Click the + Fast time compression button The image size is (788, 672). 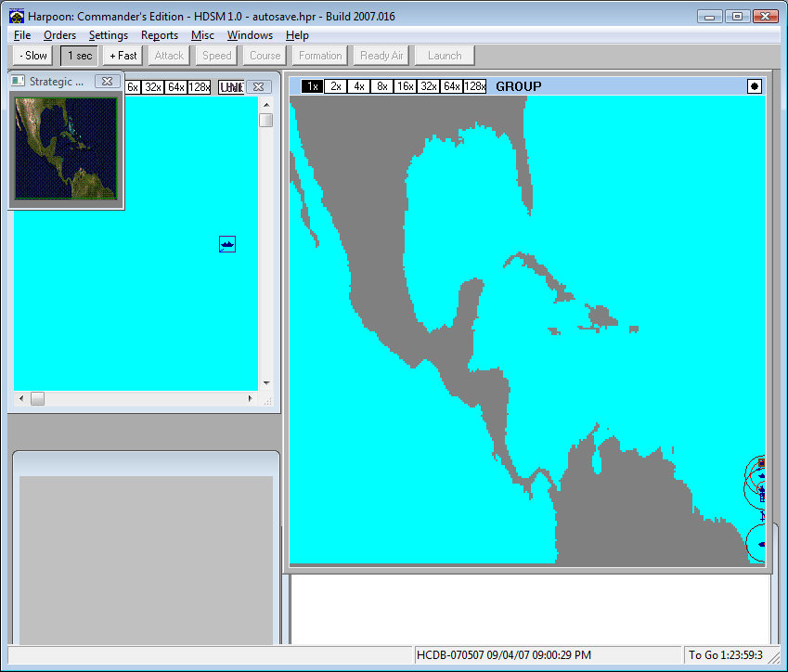pos(123,56)
